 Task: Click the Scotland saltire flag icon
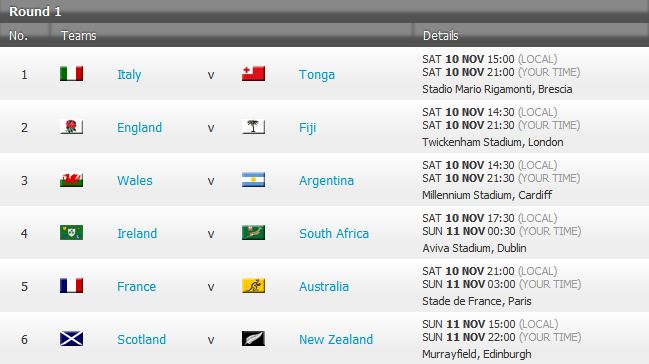[71, 339]
